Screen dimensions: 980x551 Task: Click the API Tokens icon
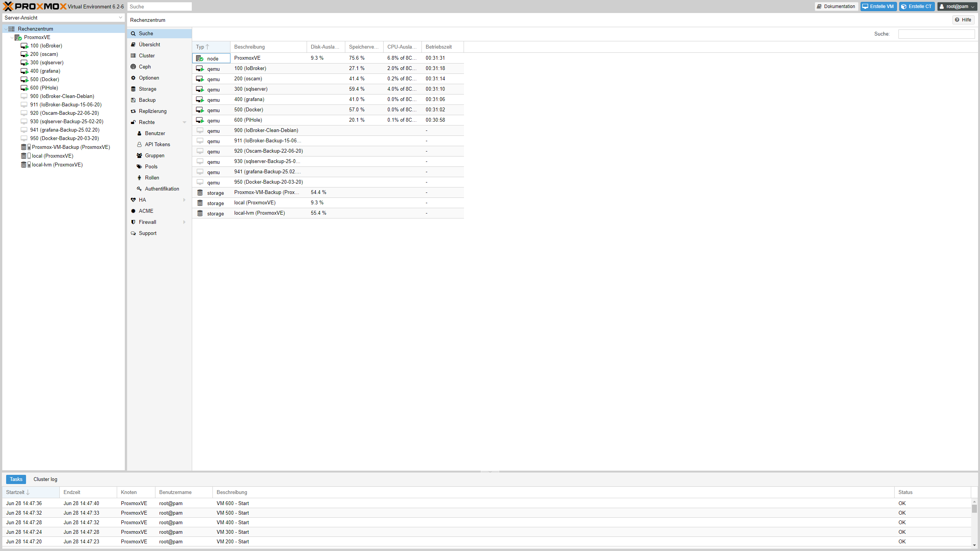click(139, 144)
